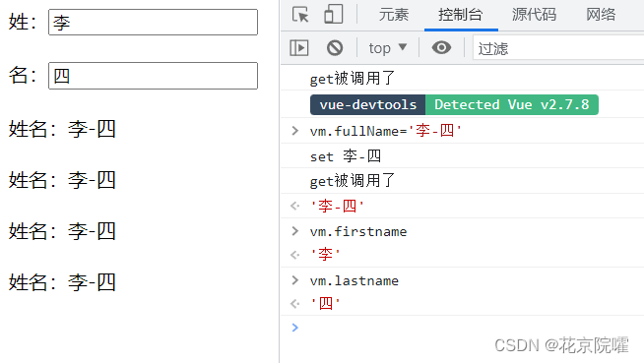The width and height of the screenshot is (644, 363).
Task: Open live expression with the eye icon
Action: coord(441,48)
